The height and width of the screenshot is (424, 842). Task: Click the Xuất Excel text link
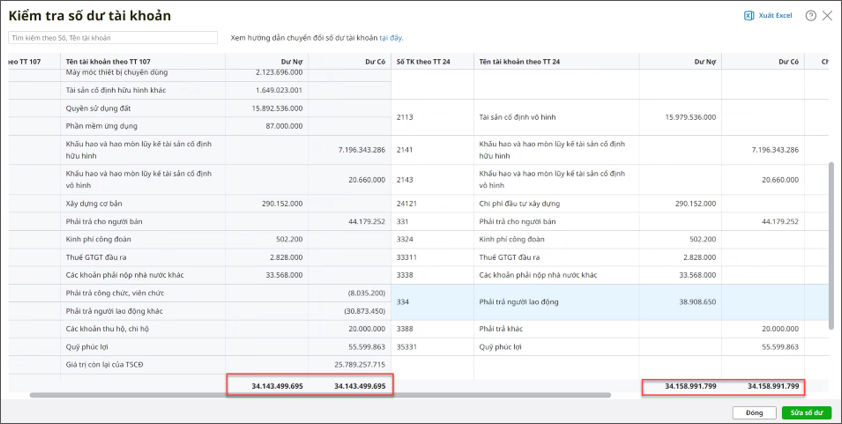click(776, 16)
